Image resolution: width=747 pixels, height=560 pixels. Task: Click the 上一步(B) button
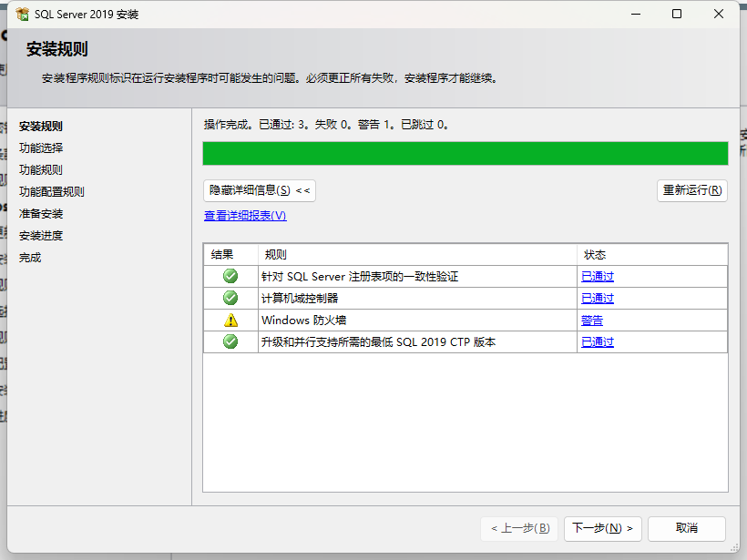pos(519,528)
